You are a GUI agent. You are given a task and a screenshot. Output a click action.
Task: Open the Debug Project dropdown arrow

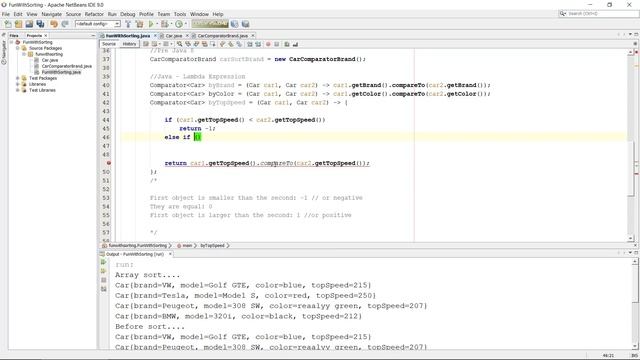(x=171, y=24)
